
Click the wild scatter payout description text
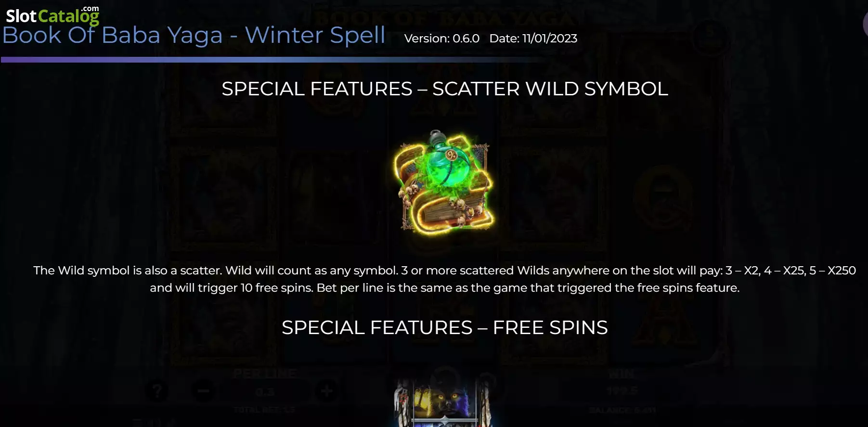445,279
